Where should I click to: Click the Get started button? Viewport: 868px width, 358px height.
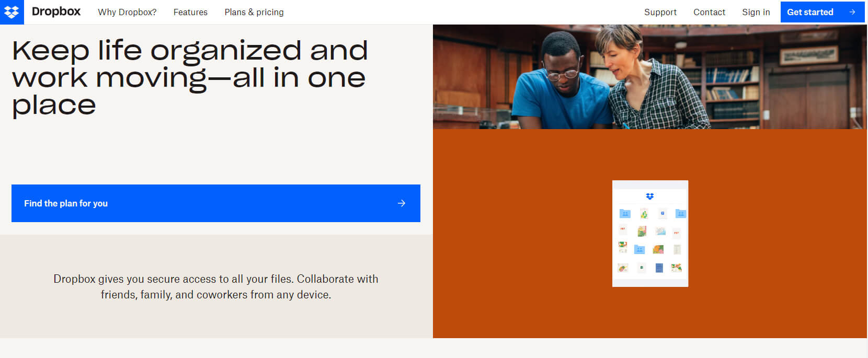click(x=823, y=12)
